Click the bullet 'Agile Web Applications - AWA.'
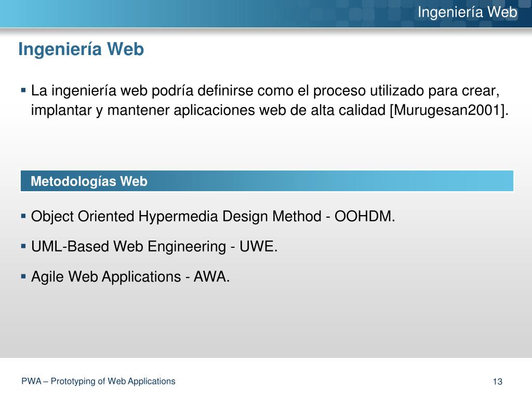This screenshot has width=532, height=399. coord(130,276)
